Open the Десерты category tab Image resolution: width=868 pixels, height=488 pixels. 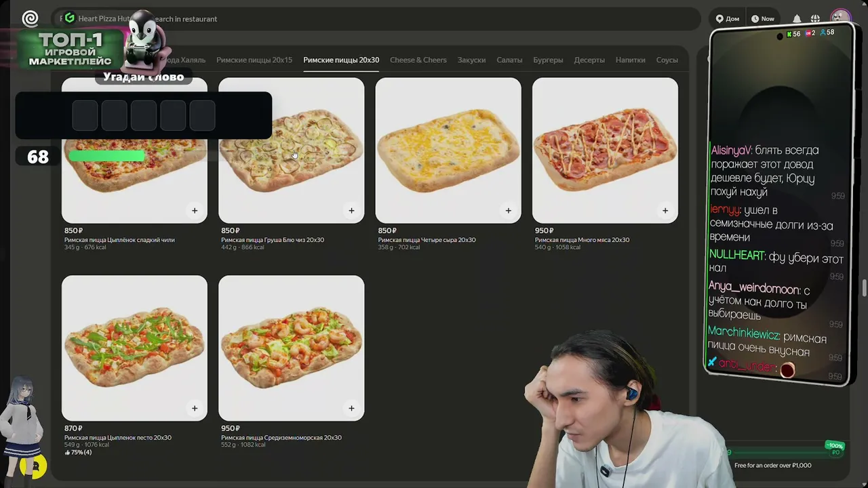(589, 60)
